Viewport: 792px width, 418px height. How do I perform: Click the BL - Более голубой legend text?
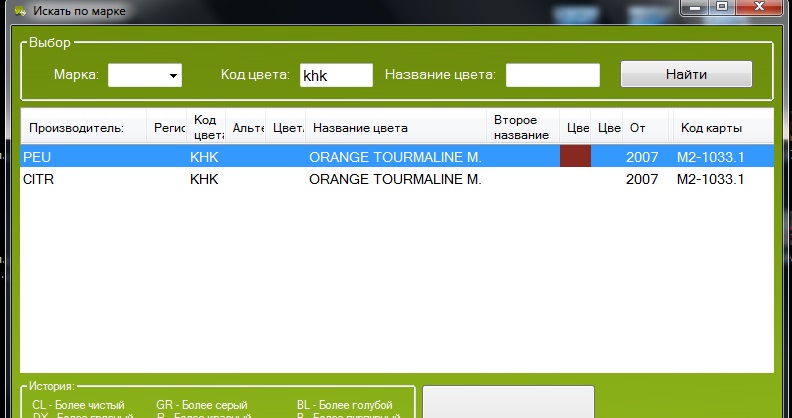coord(344,405)
